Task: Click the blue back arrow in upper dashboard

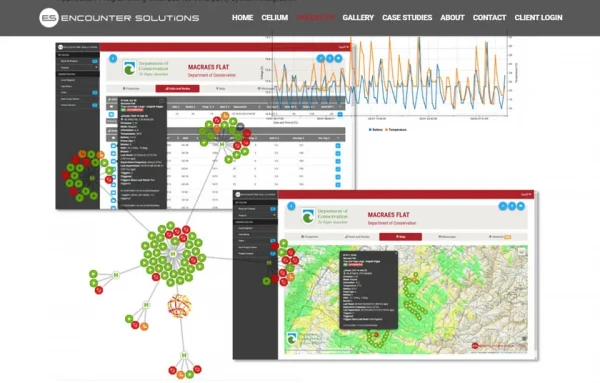Action: pos(113,58)
